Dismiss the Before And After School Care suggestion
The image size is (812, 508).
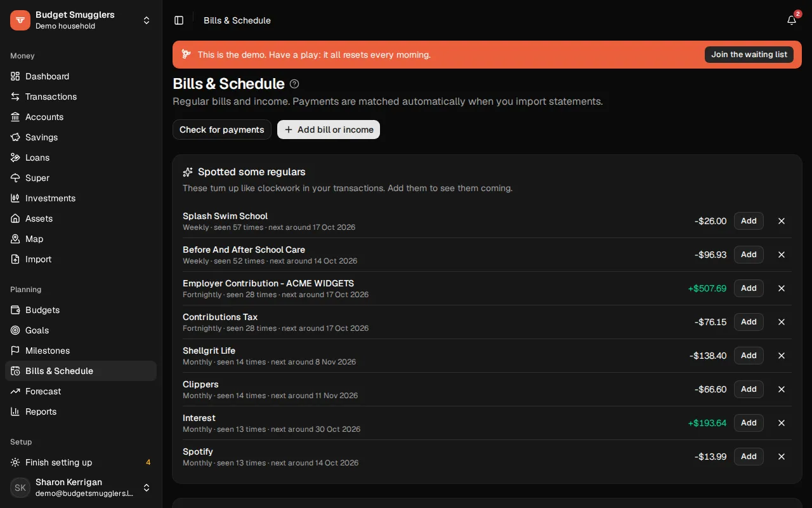click(x=782, y=255)
